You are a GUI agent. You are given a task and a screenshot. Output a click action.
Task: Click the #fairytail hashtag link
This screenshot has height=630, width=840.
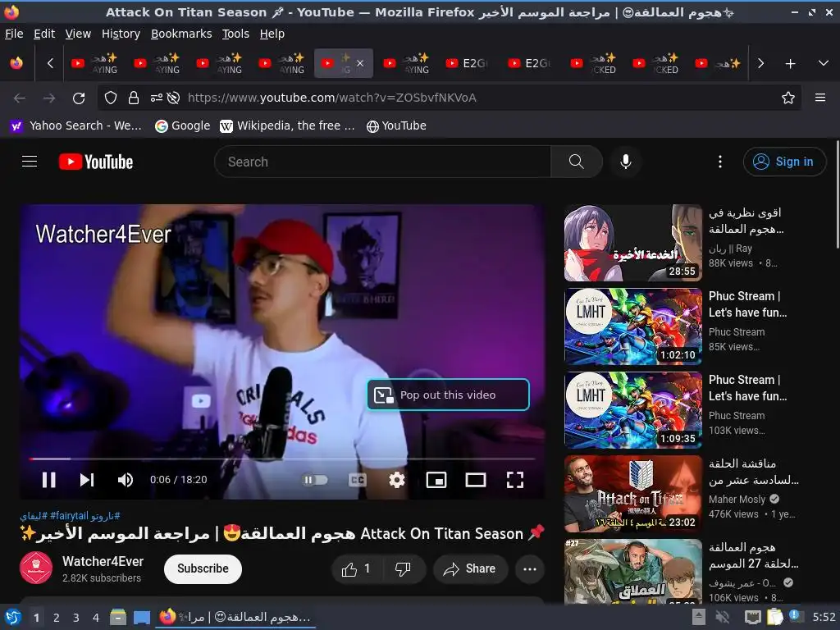(69, 516)
